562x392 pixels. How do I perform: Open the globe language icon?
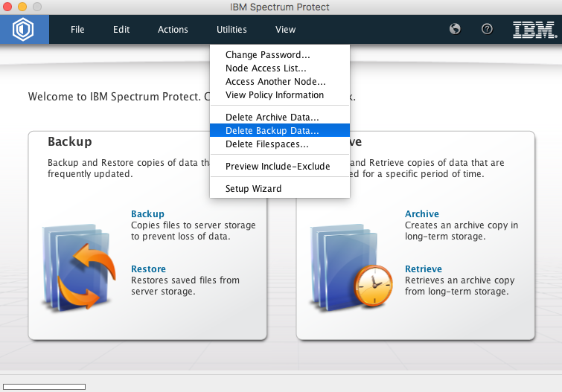click(455, 29)
